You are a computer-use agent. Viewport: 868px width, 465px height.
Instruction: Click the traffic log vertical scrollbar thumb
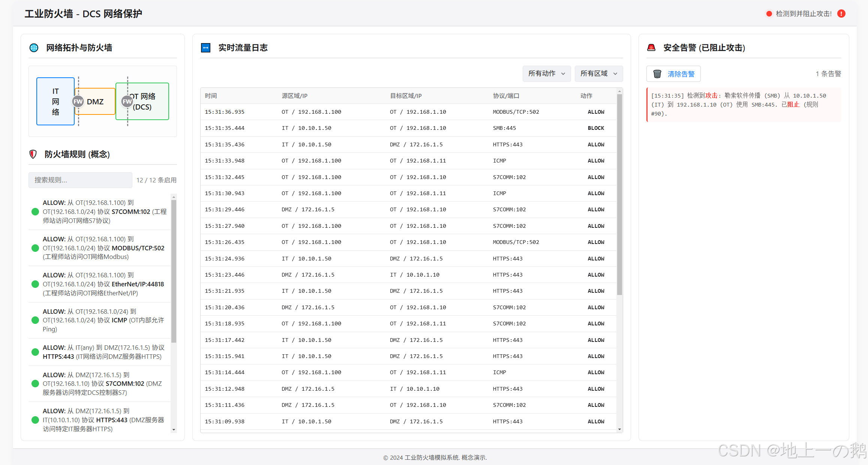(x=619, y=195)
